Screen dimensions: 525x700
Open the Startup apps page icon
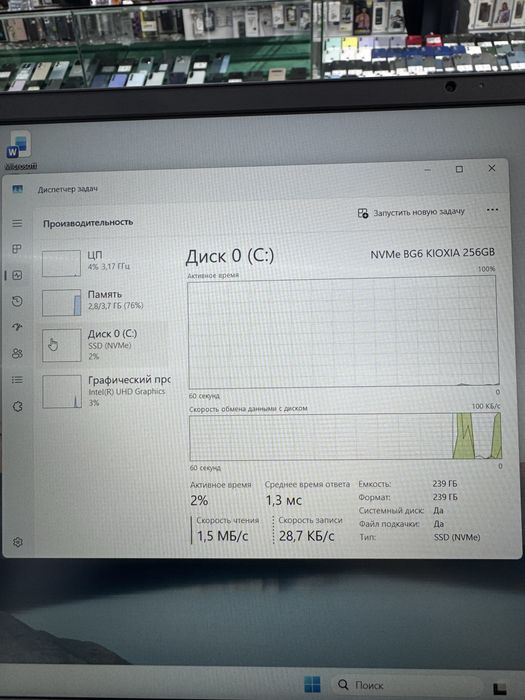17,327
